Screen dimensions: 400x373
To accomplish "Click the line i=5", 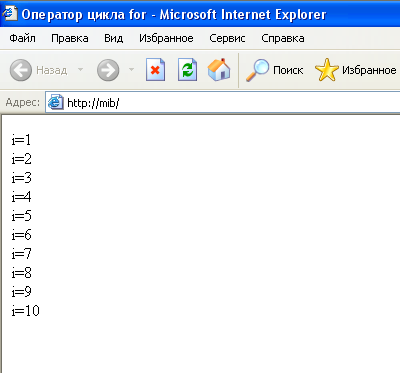I will pyautogui.click(x=22, y=216).
